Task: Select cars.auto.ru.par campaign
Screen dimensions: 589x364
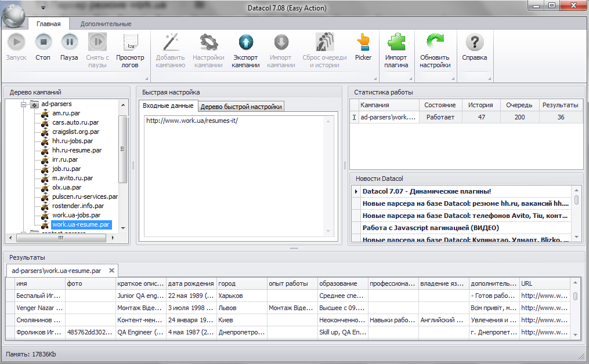Action: [75, 122]
